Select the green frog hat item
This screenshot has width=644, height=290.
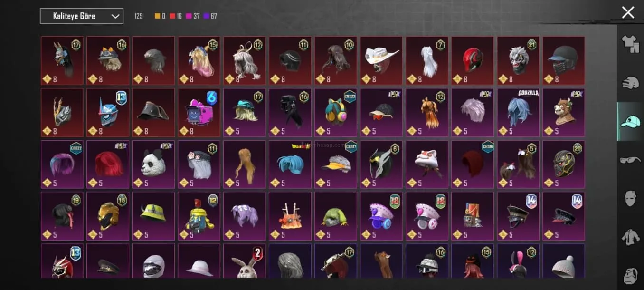pyautogui.click(x=336, y=216)
